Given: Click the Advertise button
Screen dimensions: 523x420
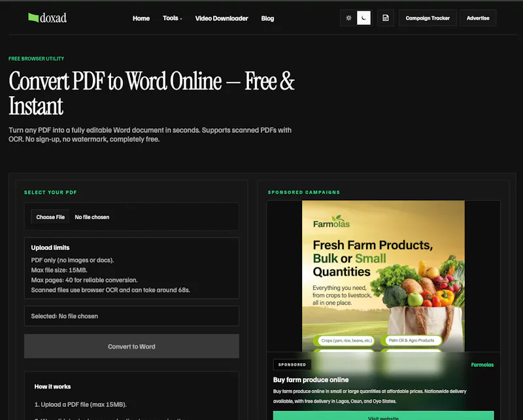Looking at the screenshot, I should click(478, 18).
